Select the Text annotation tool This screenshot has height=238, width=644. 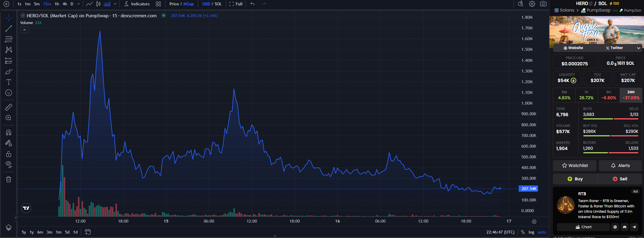pyautogui.click(x=9, y=82)
